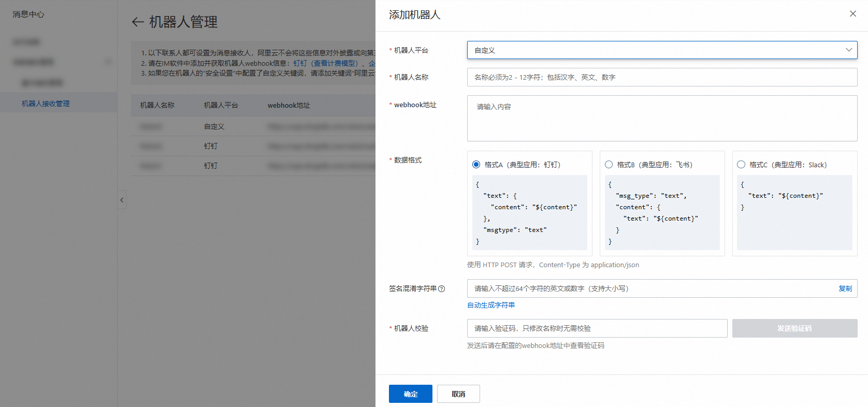The image size is (868, 407).
Task: Click the 钉钉 link in the notice text
Action: [300, 63]
